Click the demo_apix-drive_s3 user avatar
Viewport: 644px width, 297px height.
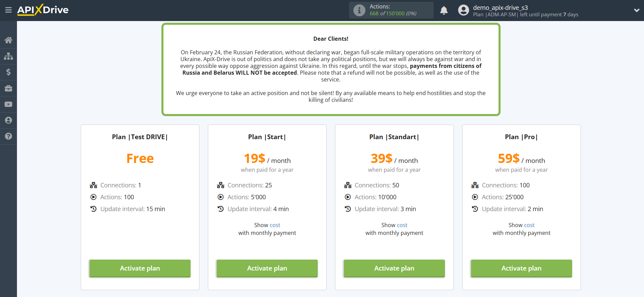463,10
